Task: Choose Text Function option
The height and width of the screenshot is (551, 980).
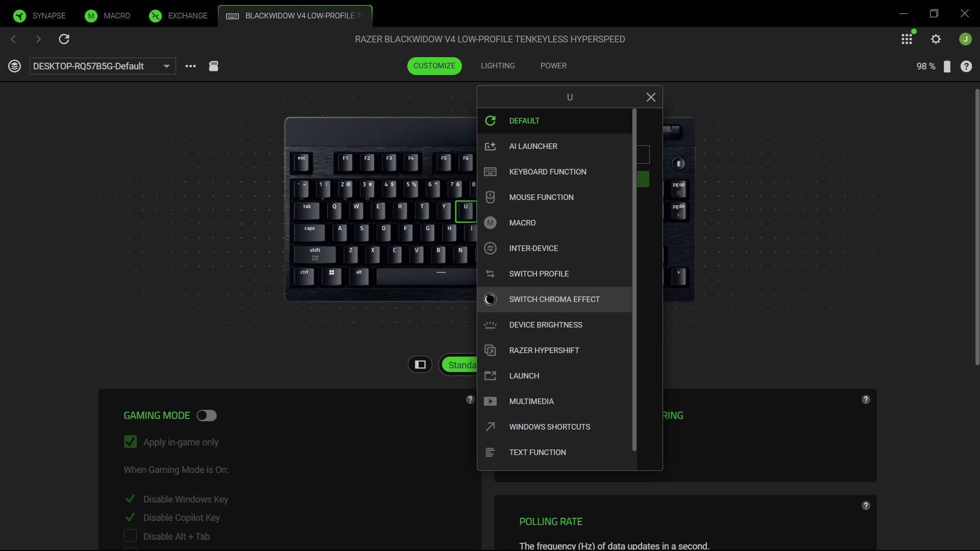Action: pyautogui.click(x=555, y=453)
